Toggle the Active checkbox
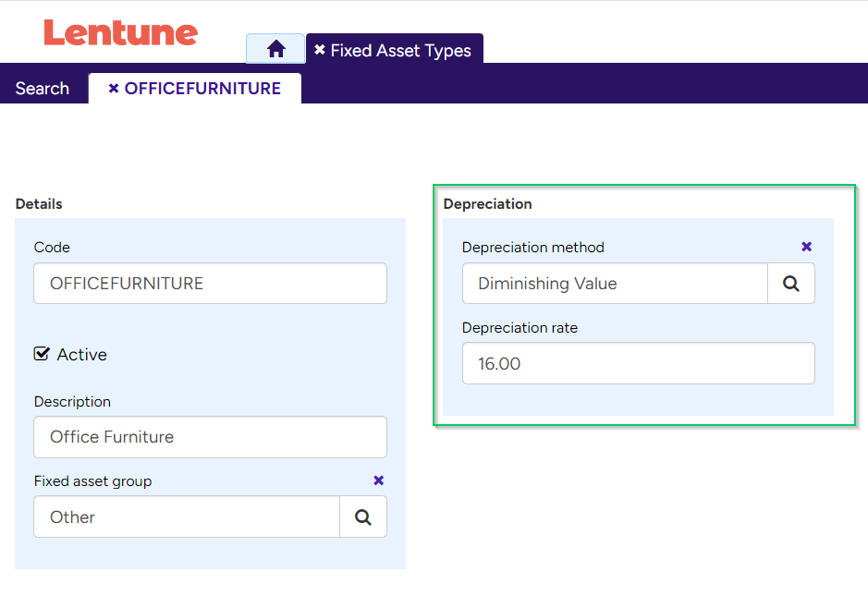Image resolution: width=868 pixels, height=608 pixels. pyautogui.click(x=42, y=354)
